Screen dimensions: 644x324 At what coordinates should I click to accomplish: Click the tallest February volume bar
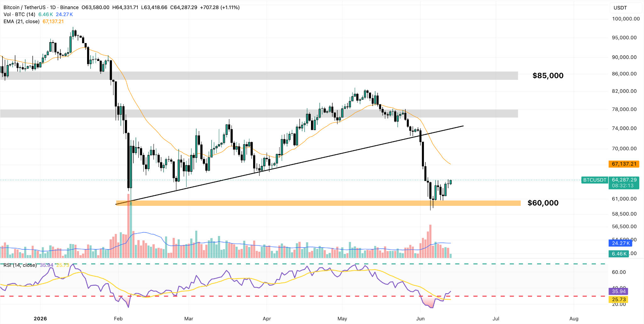pyautogui.click(x=128, y=226)
